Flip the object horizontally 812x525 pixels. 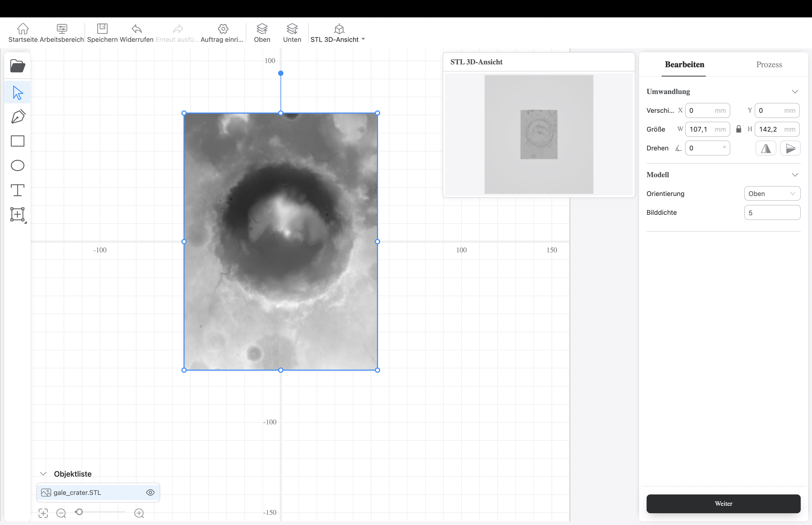click(766, 148)
